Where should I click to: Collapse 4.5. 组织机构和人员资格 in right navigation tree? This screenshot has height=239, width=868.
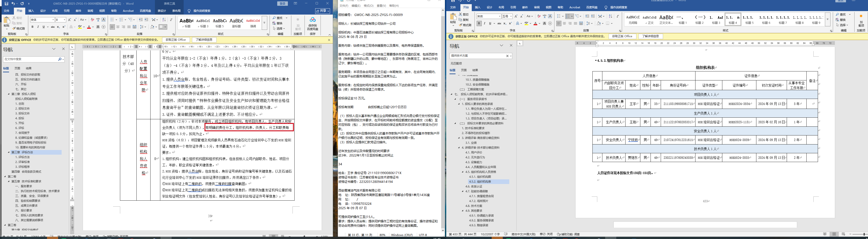pos(463,172)
